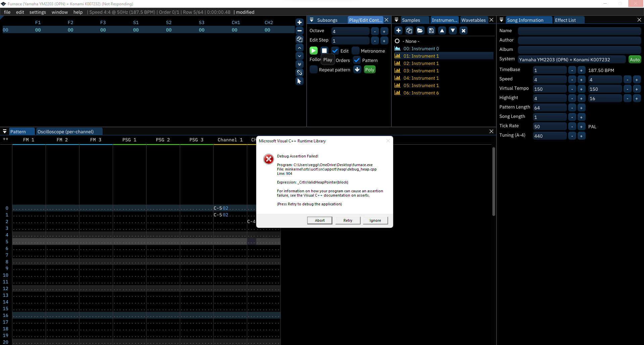Screen dimensions: 644x345
Task: Open an instrument using the folder icon
Action: tap(420, 30)
